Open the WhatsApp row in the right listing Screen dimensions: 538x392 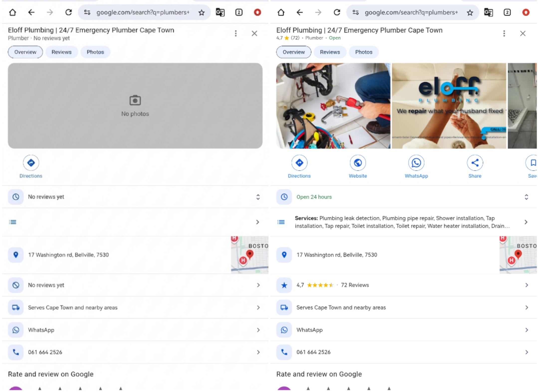coord(404,330)
